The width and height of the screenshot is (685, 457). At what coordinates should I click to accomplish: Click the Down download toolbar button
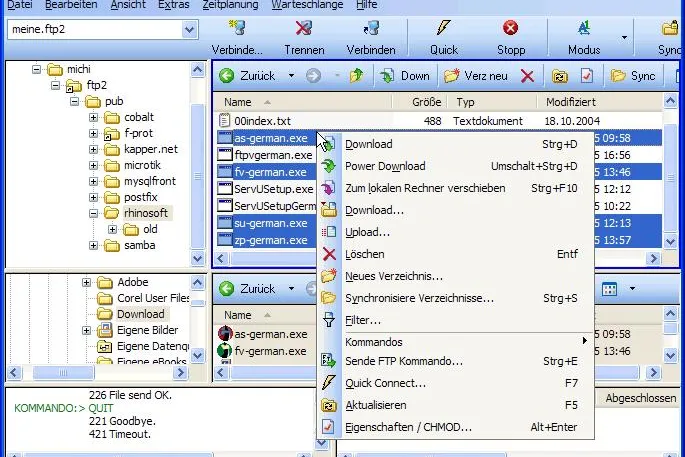(x=405, y=76)
